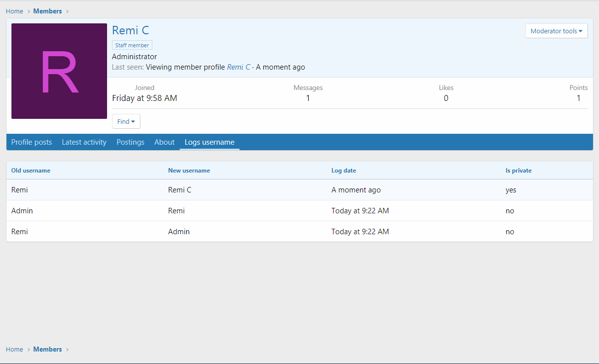Click the Remi C profile name heading
Viewport: 599px width, 364px height.
[130, 30]
